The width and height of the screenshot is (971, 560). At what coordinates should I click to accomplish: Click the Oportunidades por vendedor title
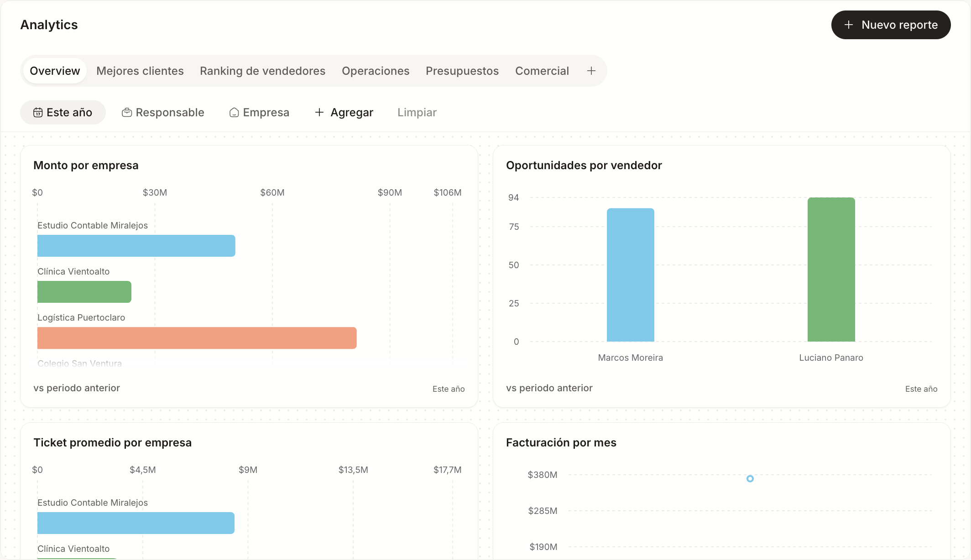tap(584, 166)
